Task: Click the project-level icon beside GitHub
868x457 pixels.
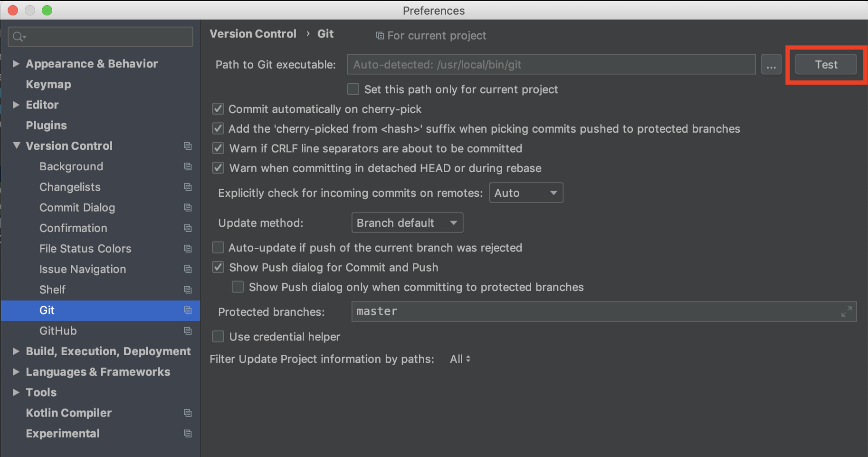Action: (188, 331)
